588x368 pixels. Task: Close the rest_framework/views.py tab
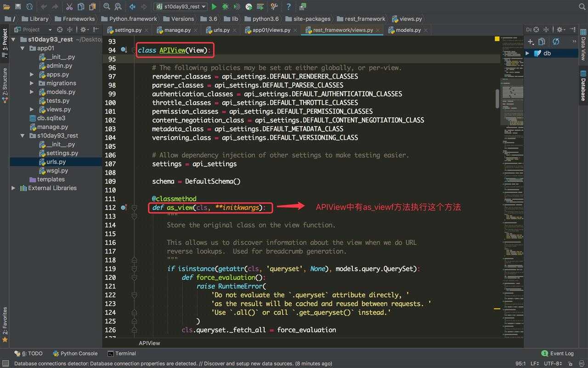point(378,30)
